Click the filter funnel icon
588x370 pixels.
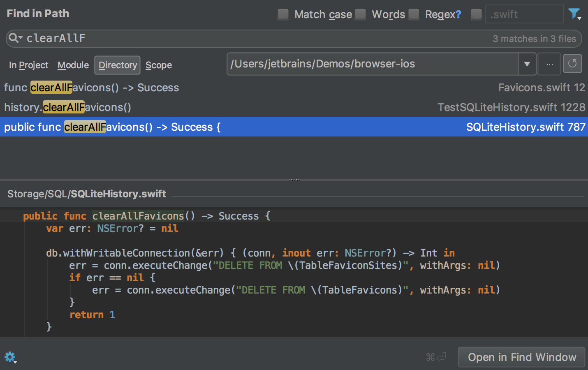pos(574,14)
